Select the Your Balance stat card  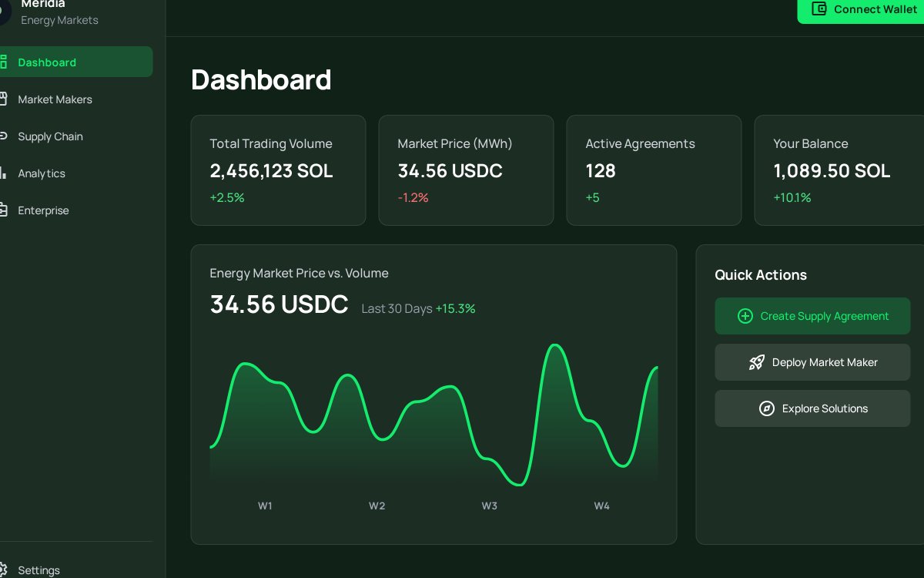pos(839,170)
